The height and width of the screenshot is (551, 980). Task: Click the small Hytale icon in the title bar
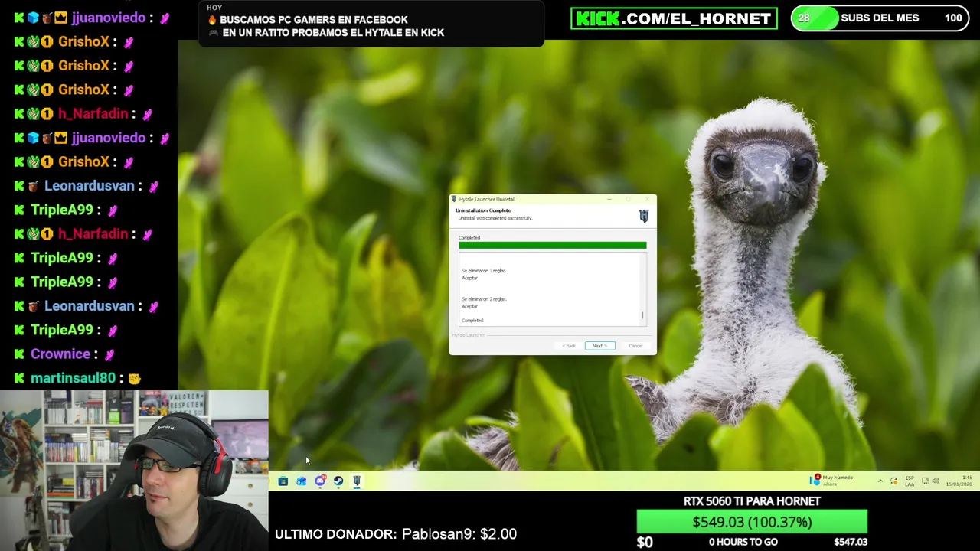point(454,199)
